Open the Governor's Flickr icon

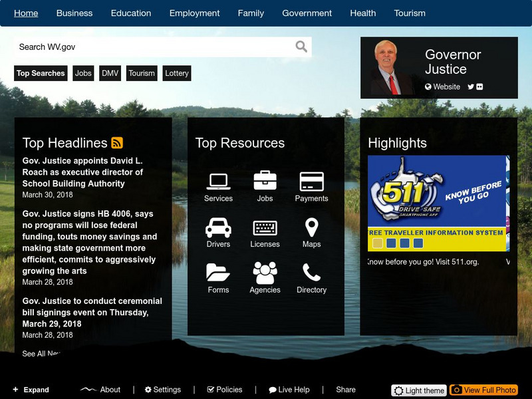click(479, 87)
